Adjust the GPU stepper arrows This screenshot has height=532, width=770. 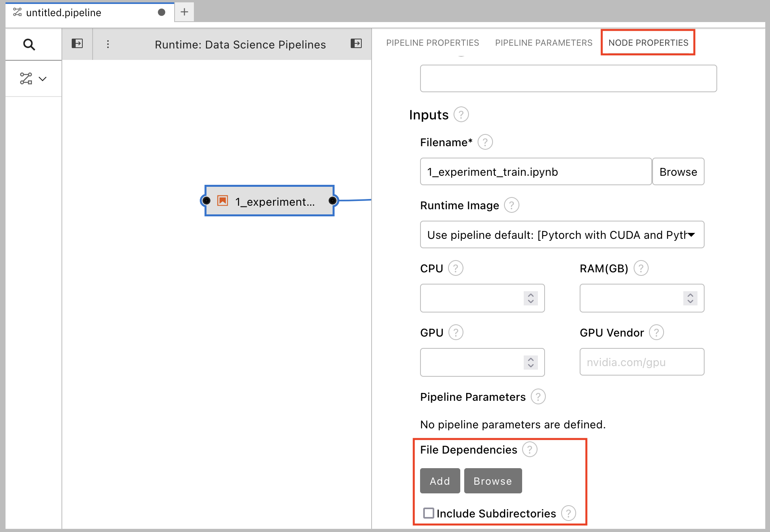tap(531, 363)
